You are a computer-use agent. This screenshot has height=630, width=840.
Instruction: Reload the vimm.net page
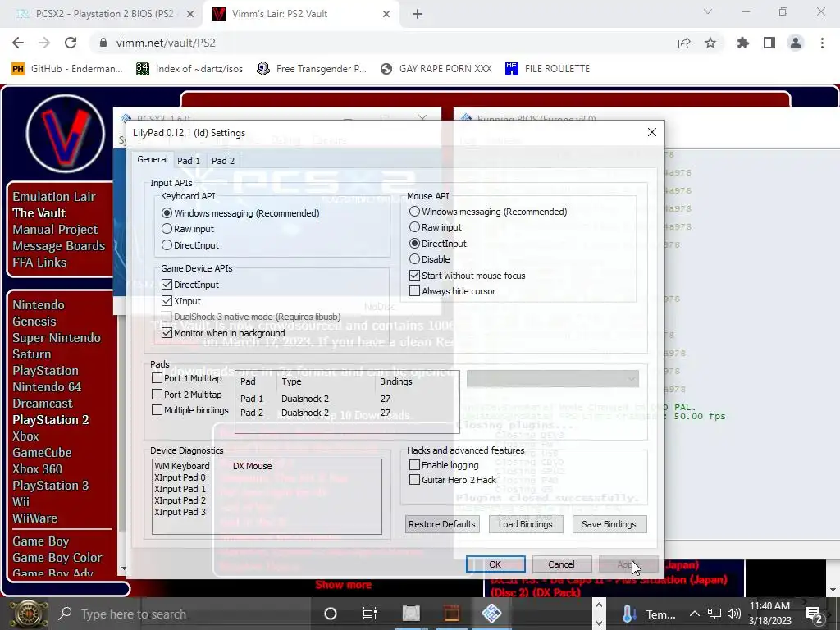point(71,43)
